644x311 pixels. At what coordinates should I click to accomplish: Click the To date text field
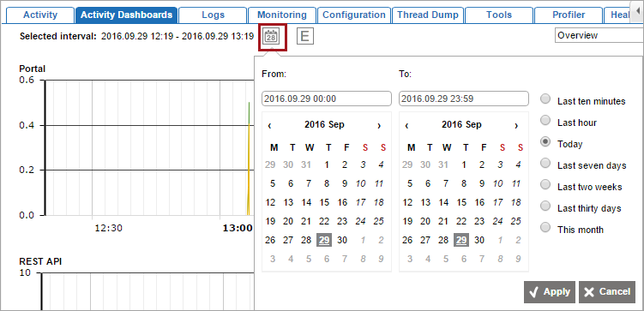[464, 99]
